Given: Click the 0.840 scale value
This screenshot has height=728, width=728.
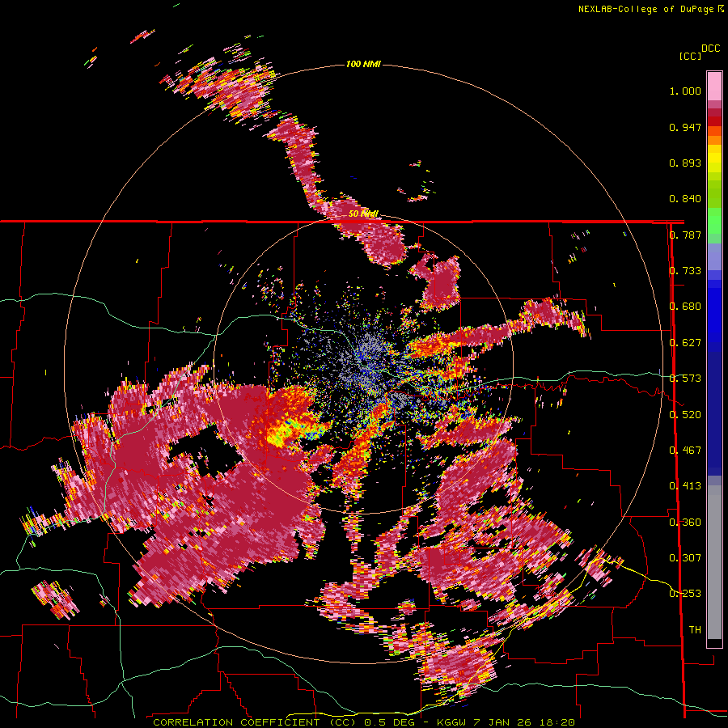Looking at the screenshot, I should 685,199.
